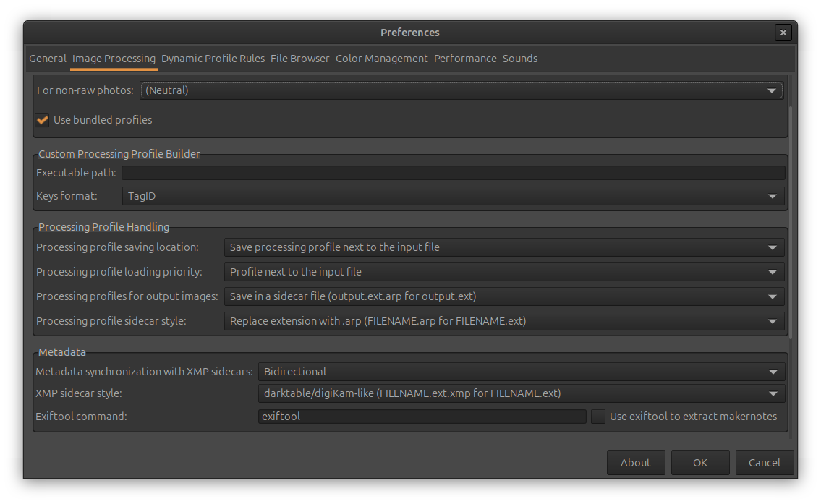Confirm preferences with the OK button
Image resolution: width=821 pixels, height=504 pixels.
pyautogui.click(x=699, y=463)
